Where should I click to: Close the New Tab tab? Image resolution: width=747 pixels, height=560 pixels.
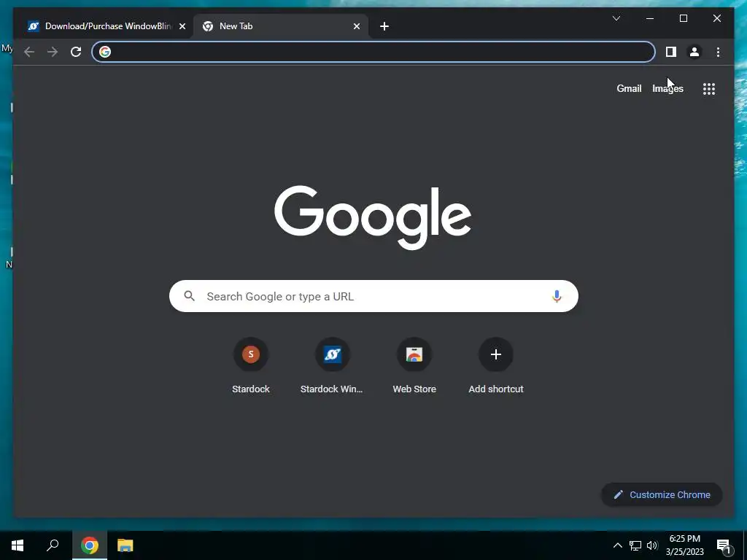coord(356,26)
